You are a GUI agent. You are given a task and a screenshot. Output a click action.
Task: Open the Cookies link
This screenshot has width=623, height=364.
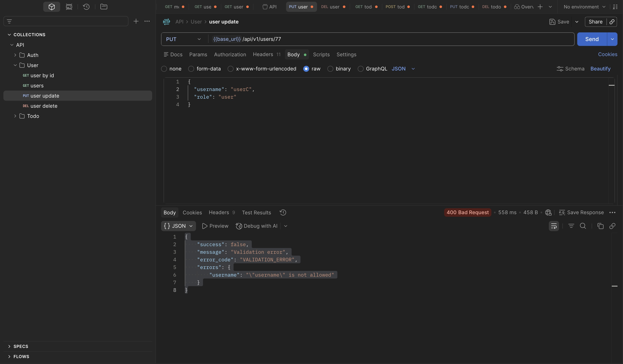(x=607, y=54)
